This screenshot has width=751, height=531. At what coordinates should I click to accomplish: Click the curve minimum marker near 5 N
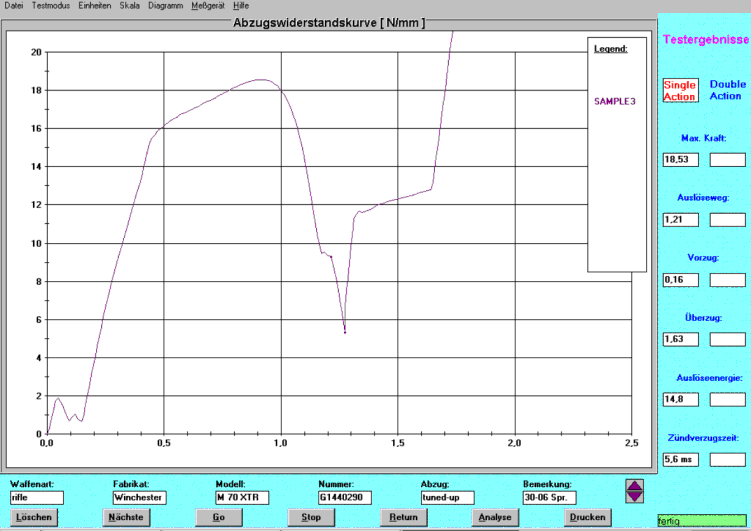click(345, 332)
